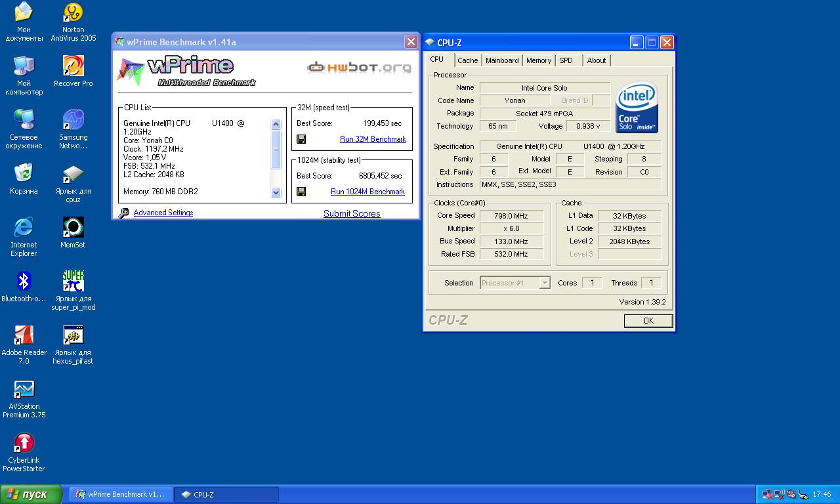Screen dimensions: 840x504
Task: Click Level 2 cache value 2048 KBytes
Action: (629, 241)
